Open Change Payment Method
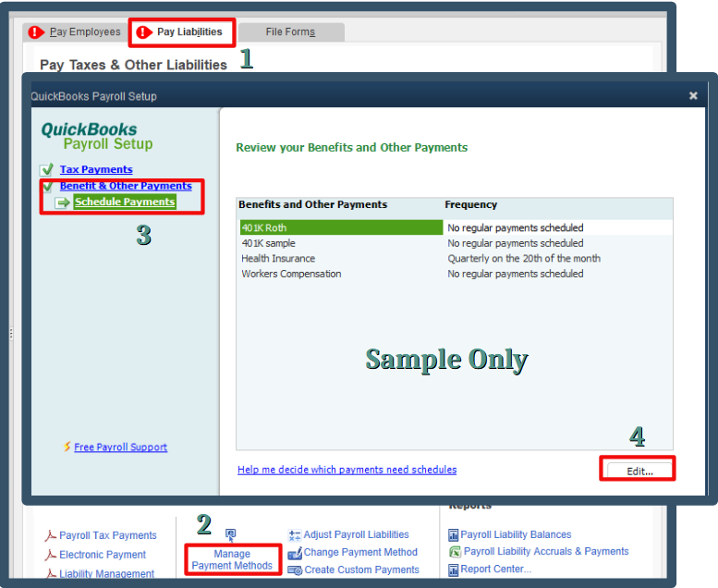 point(360,552)
